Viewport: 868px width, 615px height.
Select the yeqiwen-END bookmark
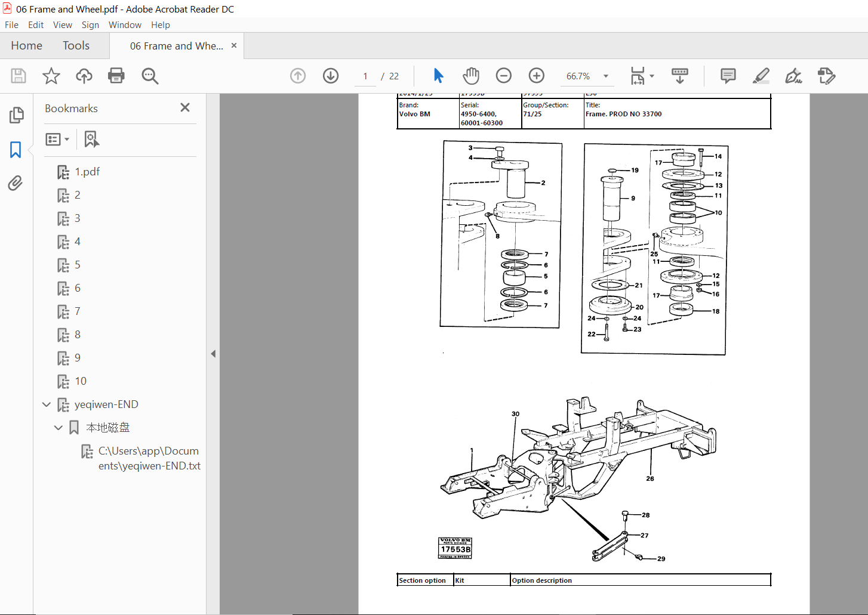[x=106, y=404]
